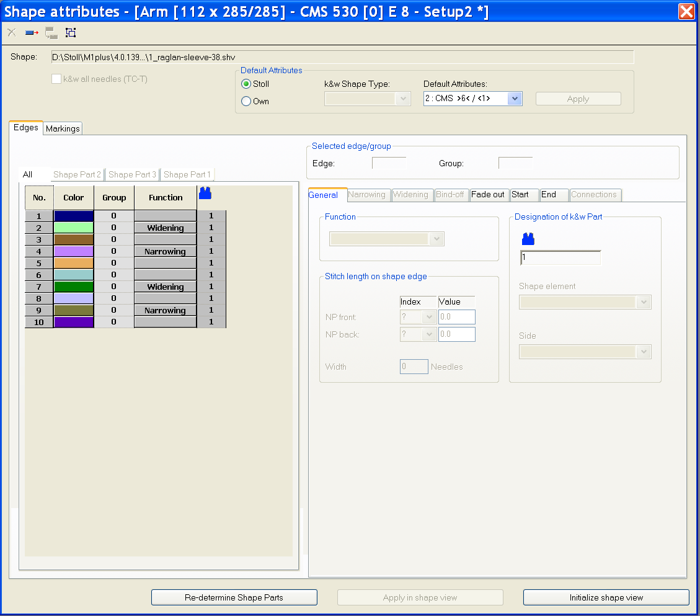This screenshot has width=700, height=616.
Task: Open the Function dropdown in General tab
Action: click(x=438, y=239)
